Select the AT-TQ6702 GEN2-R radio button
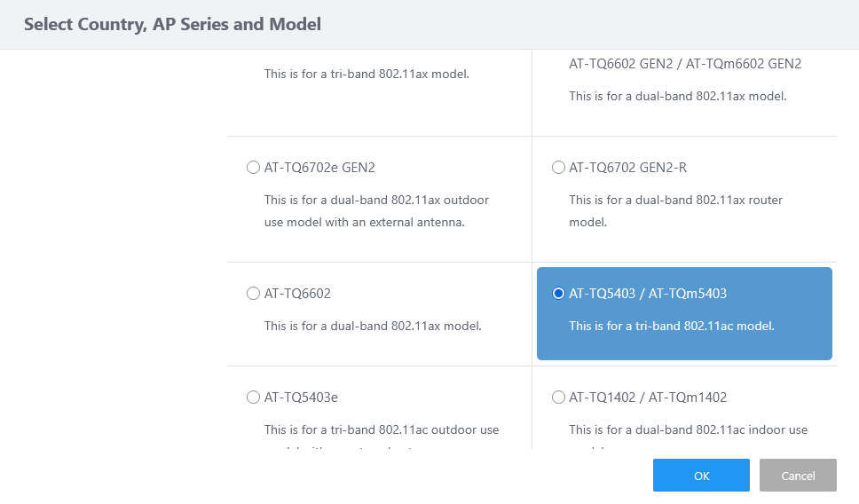Viewport: 859px width, 504px height. coord(558,168)
